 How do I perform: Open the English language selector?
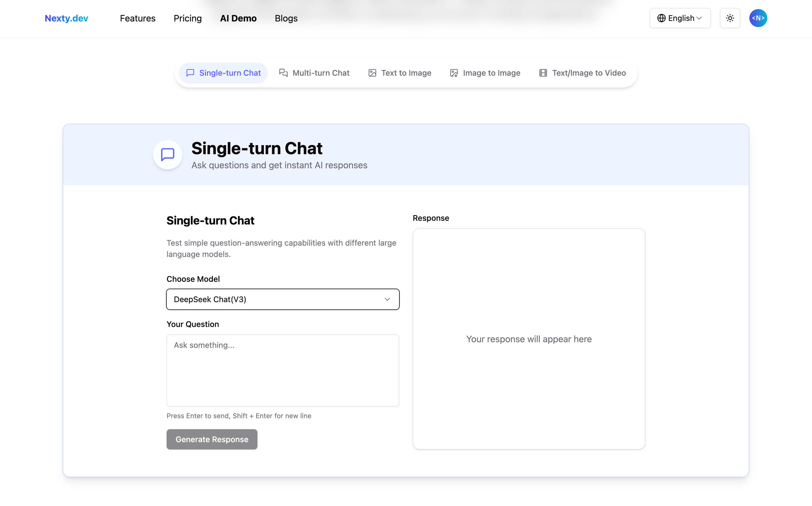click(680, 18)
